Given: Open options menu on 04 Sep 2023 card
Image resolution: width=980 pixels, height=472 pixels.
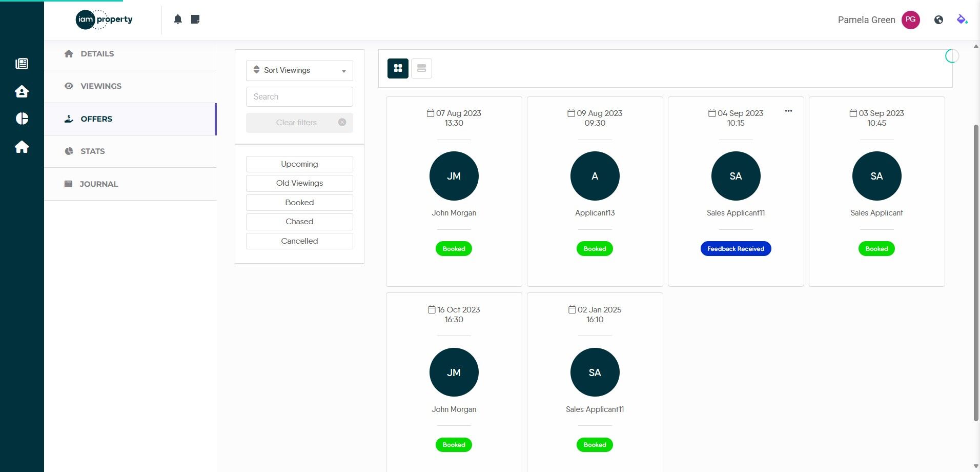Looking at the screenshot, I should click(788, 111).
